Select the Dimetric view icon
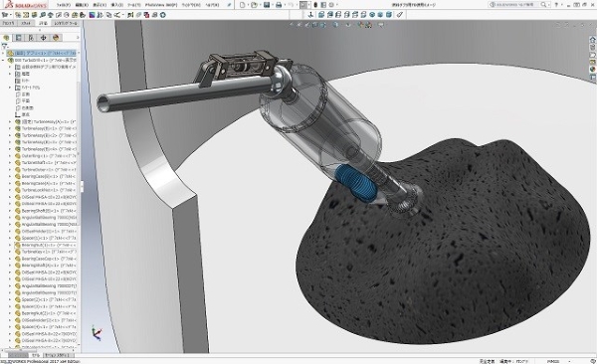 pos(389,15)
